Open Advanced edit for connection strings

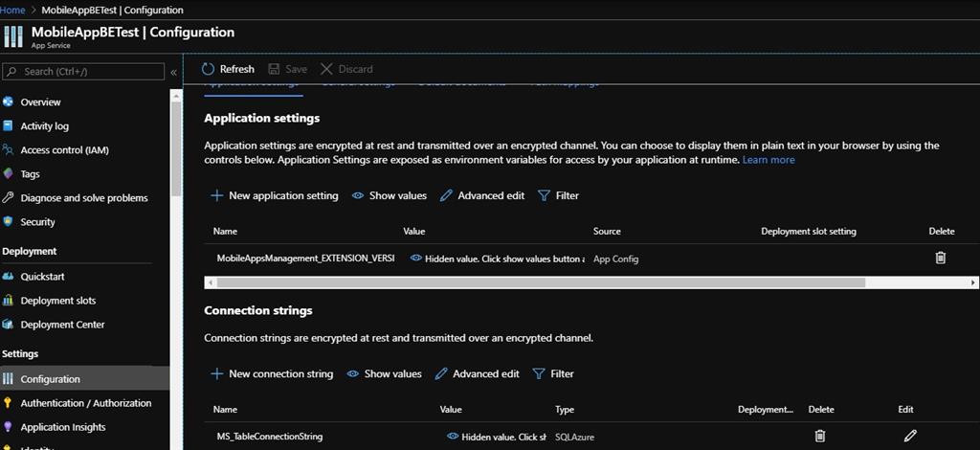pyautogui.click(x=477, y=373)
